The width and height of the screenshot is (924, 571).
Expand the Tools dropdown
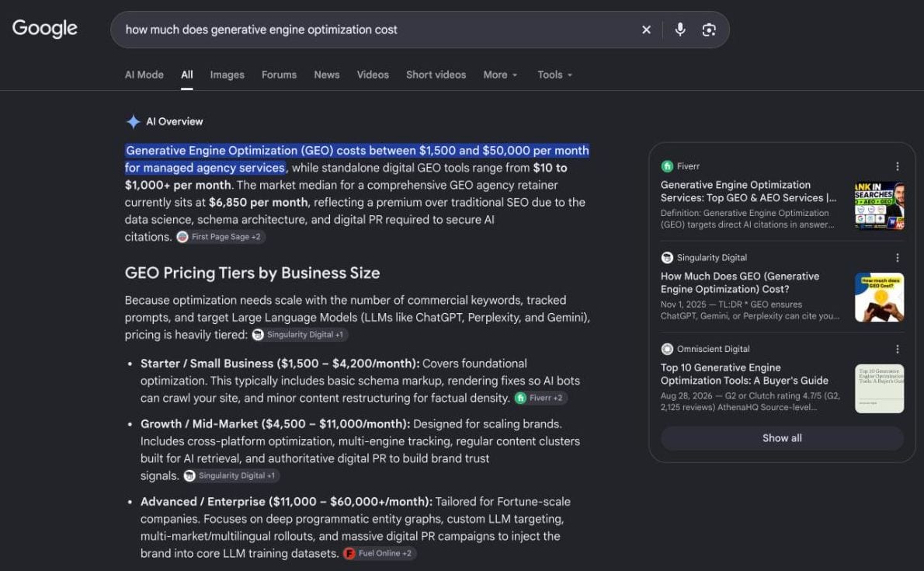[x=554, y=75]
